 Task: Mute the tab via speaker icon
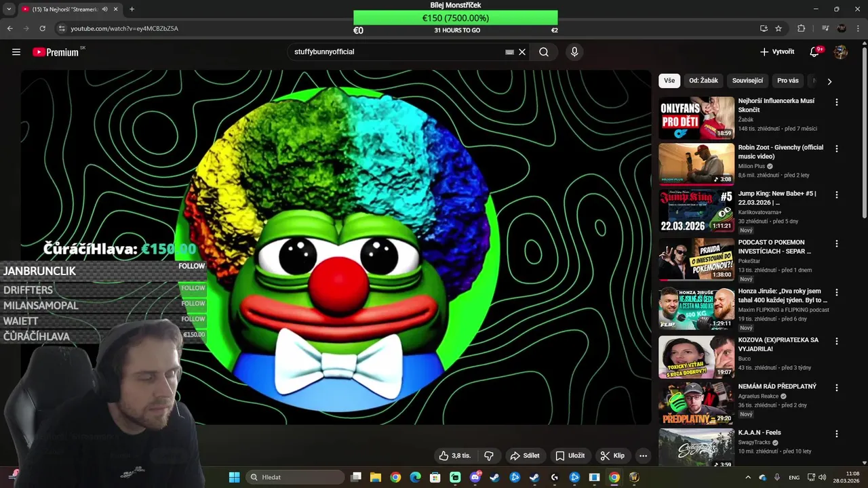pos(104,9)
